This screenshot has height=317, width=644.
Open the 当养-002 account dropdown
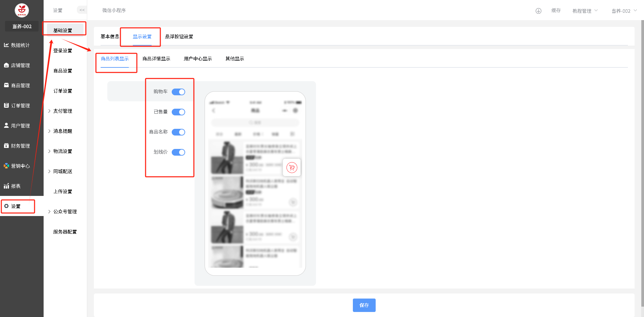[x=624, y=11]
